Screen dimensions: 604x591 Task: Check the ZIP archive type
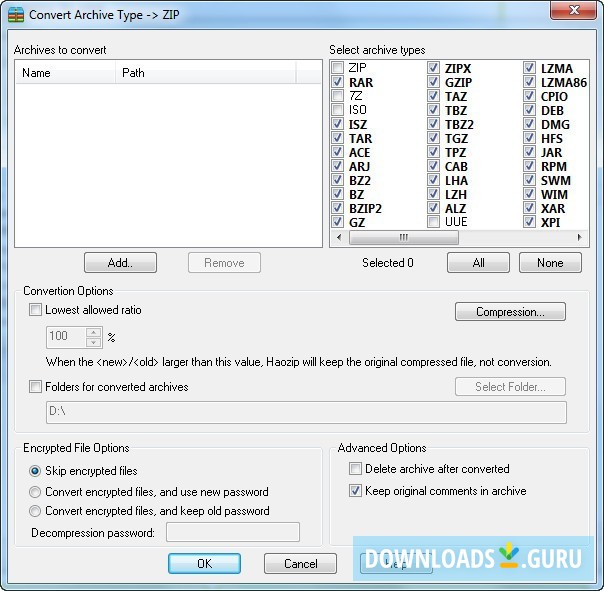pos(337,68)
